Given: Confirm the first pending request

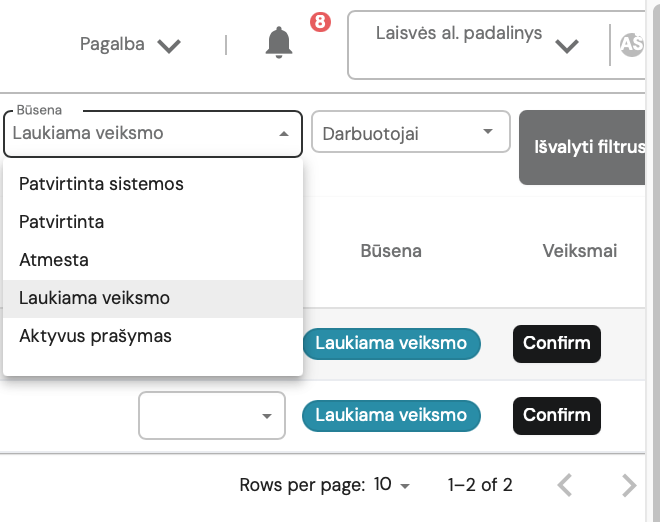Looking at the screenshot, I should pyautogui.click(x=557, y=344).
